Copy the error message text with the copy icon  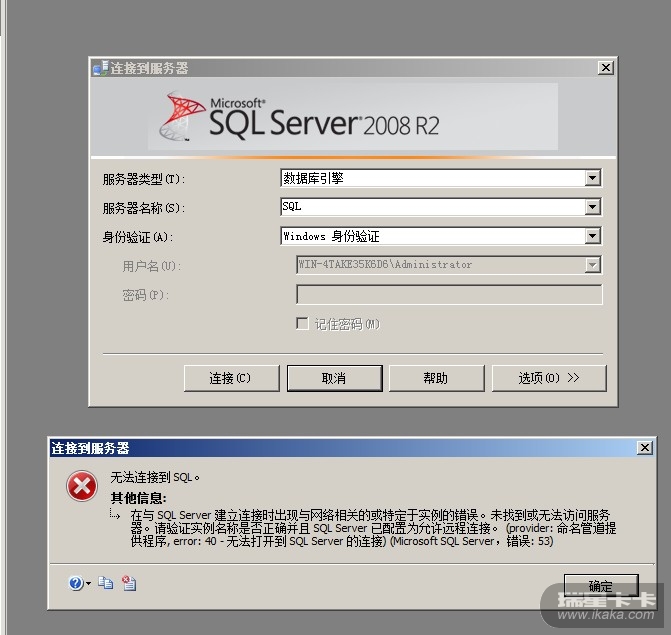pos(105,583)
